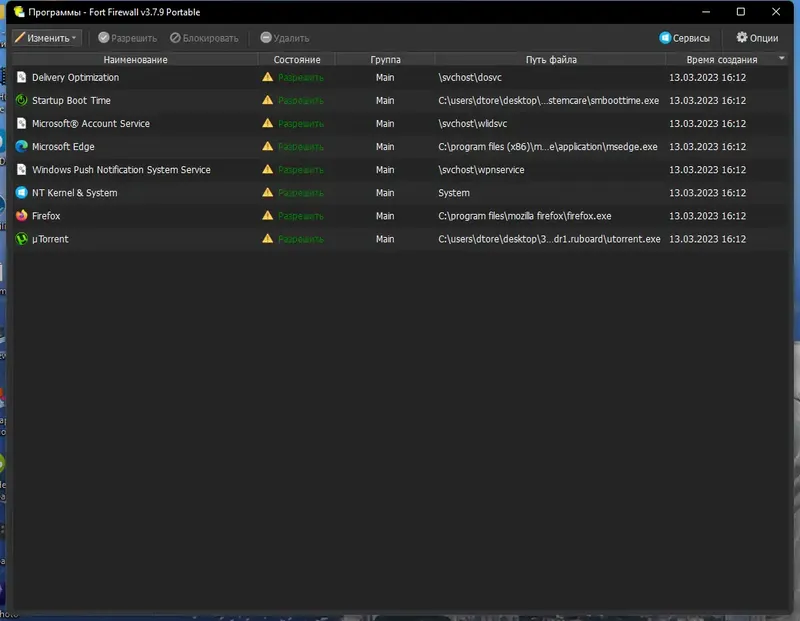Click the Удалить toolbar button
800x621 pixels.
click(285, 38)
